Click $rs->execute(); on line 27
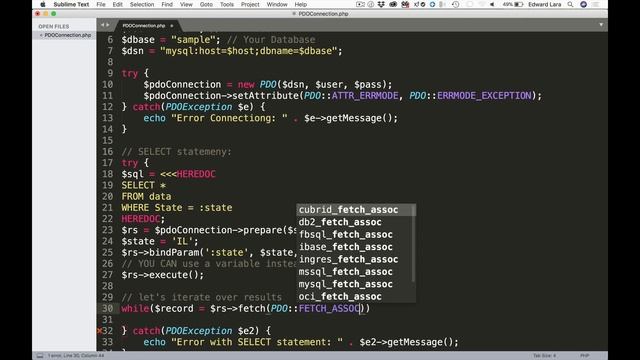Viewport: 640px width, 360px height. 162,275
